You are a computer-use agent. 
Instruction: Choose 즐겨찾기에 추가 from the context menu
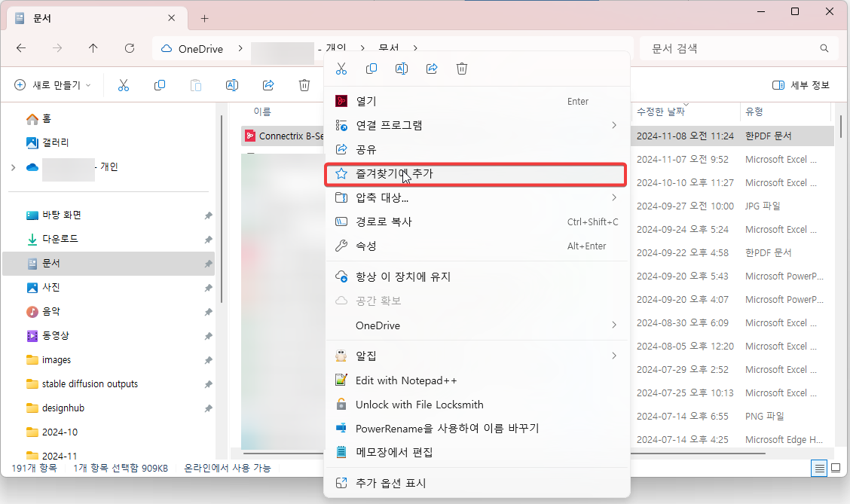[x=475, y=174]
